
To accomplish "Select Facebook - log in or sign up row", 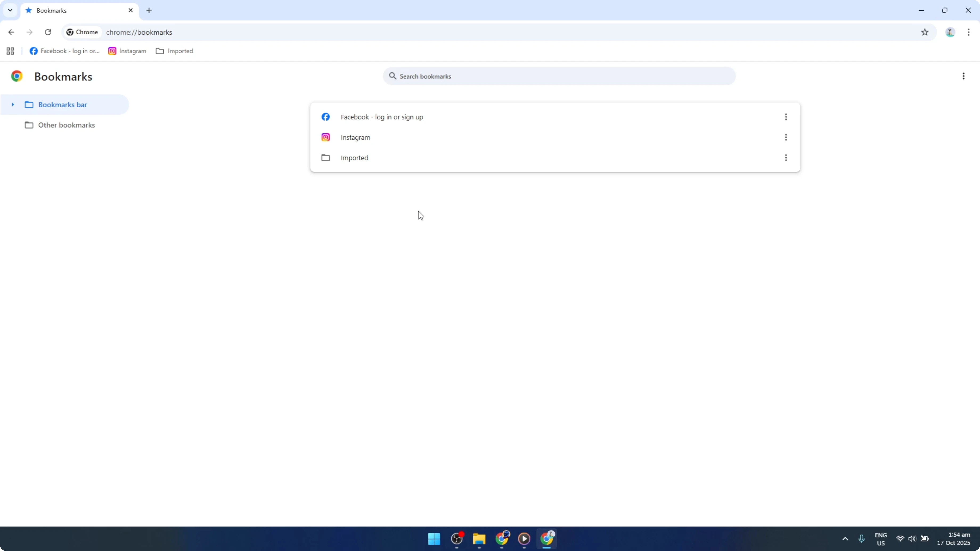I will pos(555,117).
